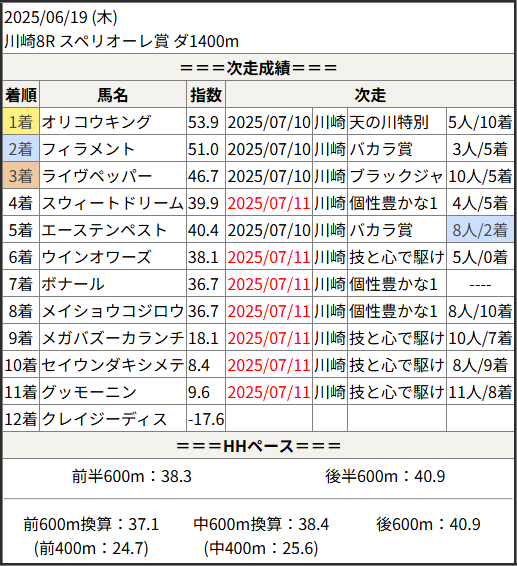Click the ブラックジャ race name cell

pos(397,176)
